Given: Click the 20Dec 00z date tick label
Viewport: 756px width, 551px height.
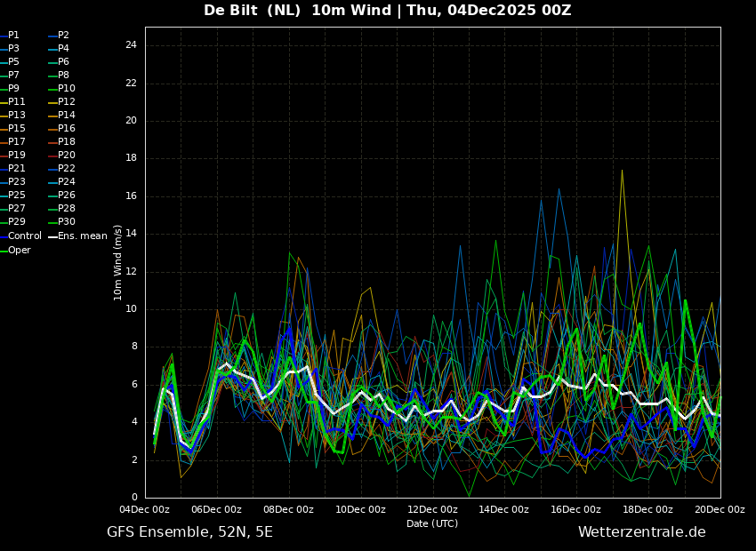Looking at the screenshot, I should pos(720,509).
